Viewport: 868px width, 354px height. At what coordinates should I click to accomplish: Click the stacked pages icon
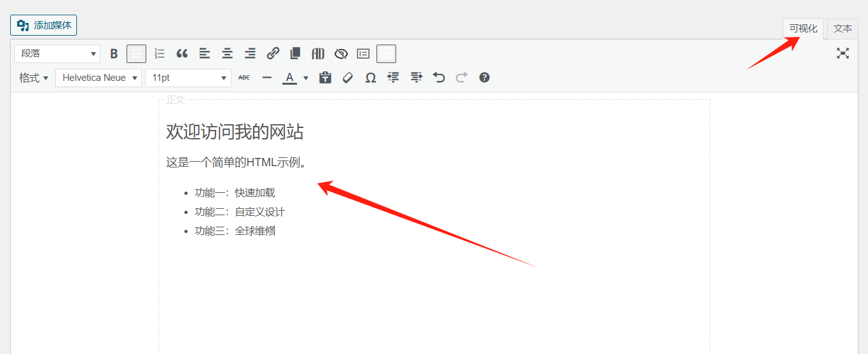[295, 53]
